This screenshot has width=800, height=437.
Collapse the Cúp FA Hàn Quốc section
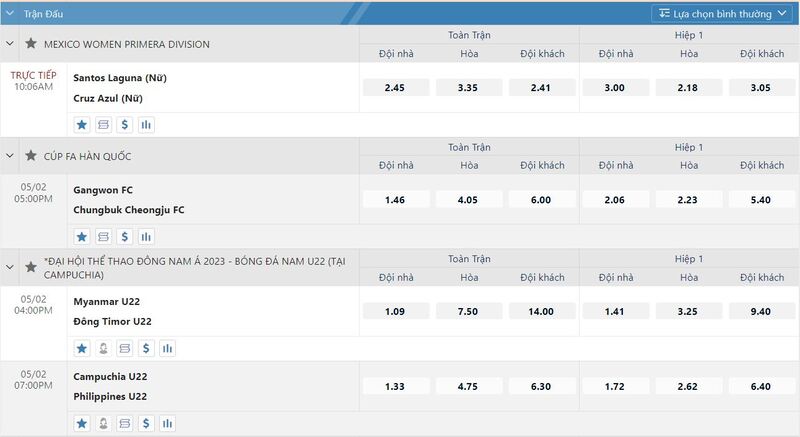tap(10, 156)
